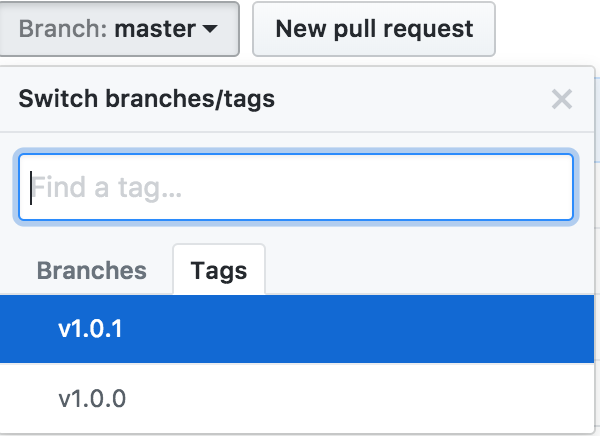
Task: Open the Branch: master dropdown
Action: 119,29
